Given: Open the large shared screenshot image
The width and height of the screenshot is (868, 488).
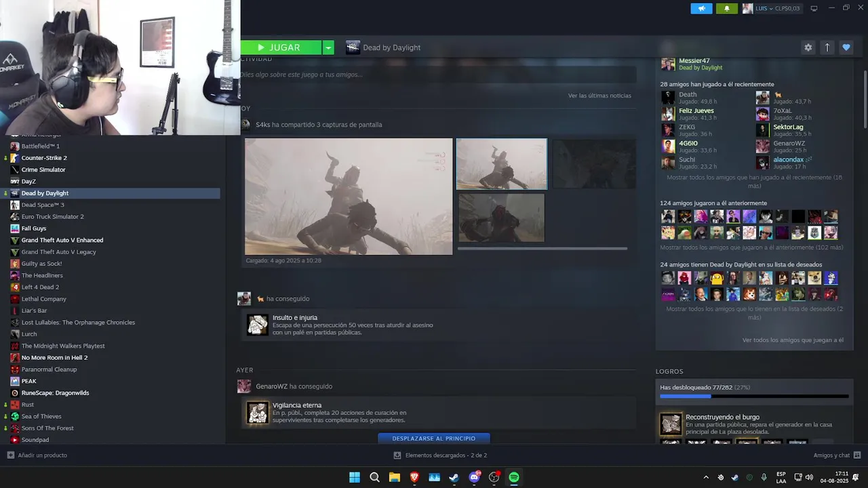Looking at the screenshot, I should pos(349,197).
